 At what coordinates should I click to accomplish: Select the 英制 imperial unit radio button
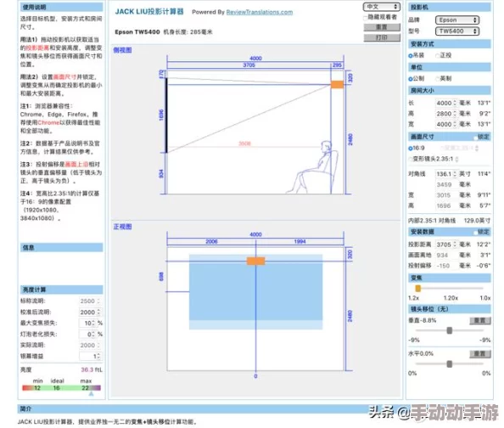437,79
